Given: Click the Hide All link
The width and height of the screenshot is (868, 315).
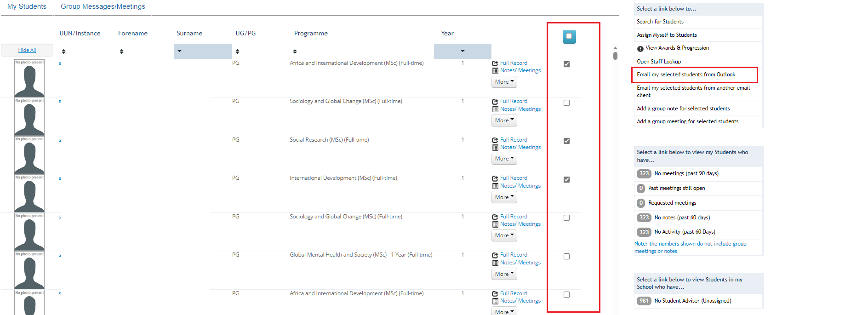Looking at the screenshot, I should pos(27,50).
